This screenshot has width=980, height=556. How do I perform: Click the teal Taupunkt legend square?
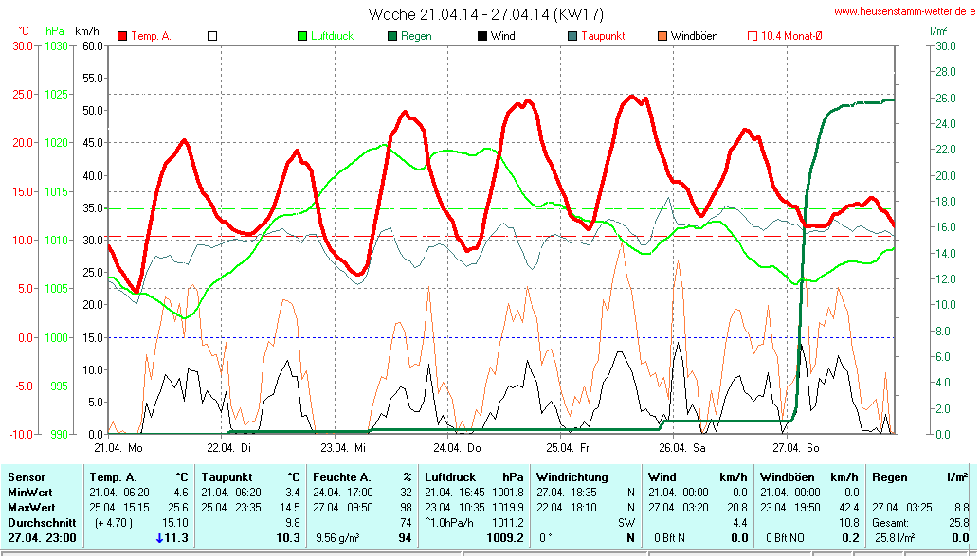[572, 36]
